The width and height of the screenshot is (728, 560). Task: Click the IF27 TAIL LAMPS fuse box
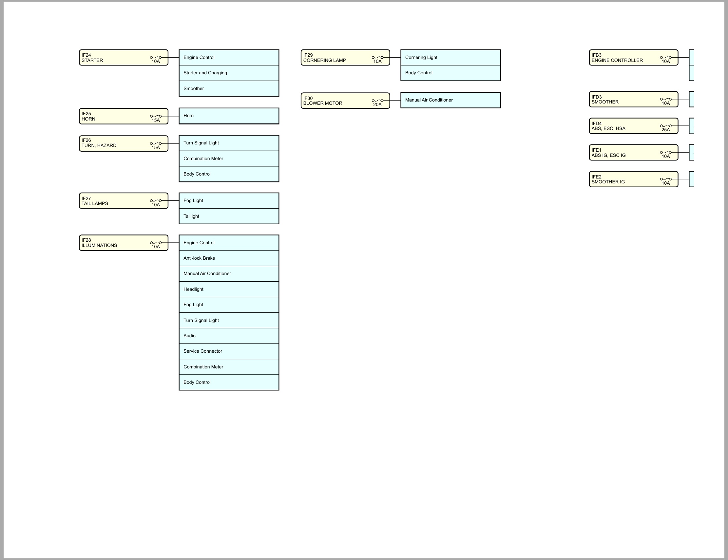pyautogui.click(x=124, y=201)
